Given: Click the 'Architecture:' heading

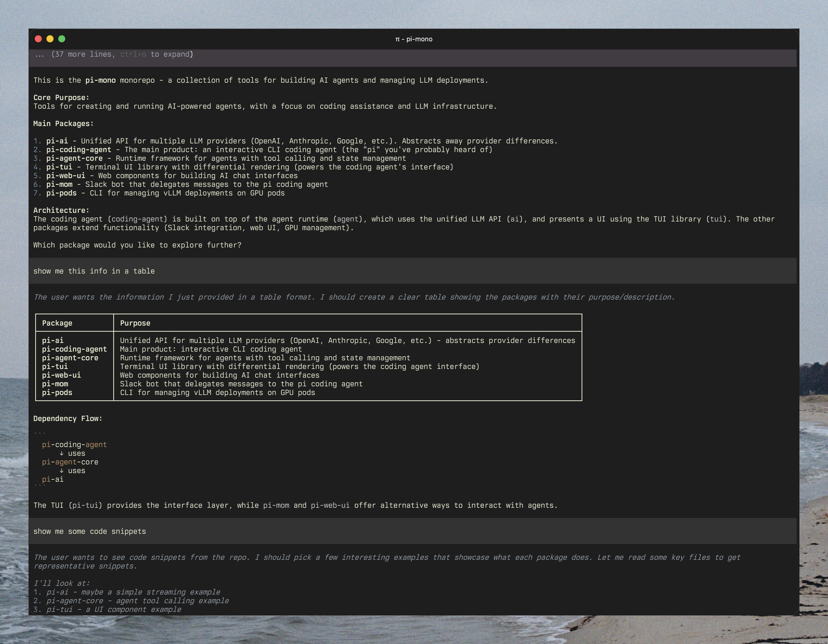Looking at the screenshot, I should tap(61, 210).
